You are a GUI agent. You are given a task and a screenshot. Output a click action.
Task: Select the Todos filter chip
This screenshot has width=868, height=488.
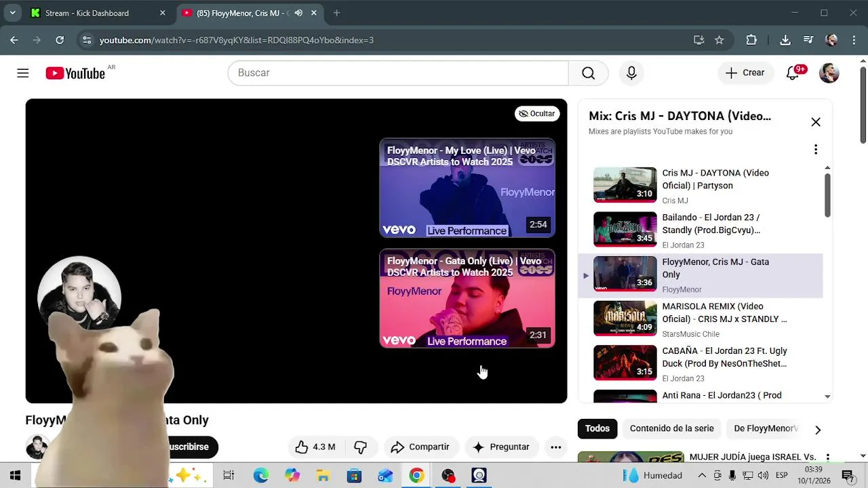click(x=597, y=428)
